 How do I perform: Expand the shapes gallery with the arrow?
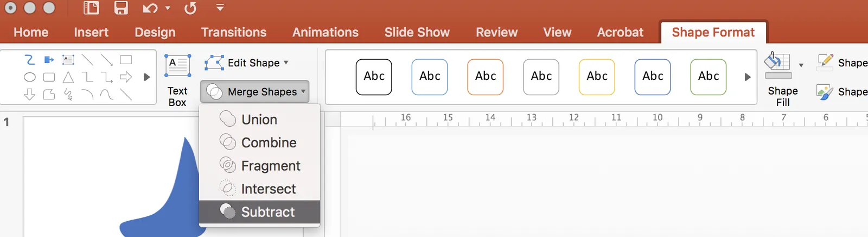click(146, 77)
